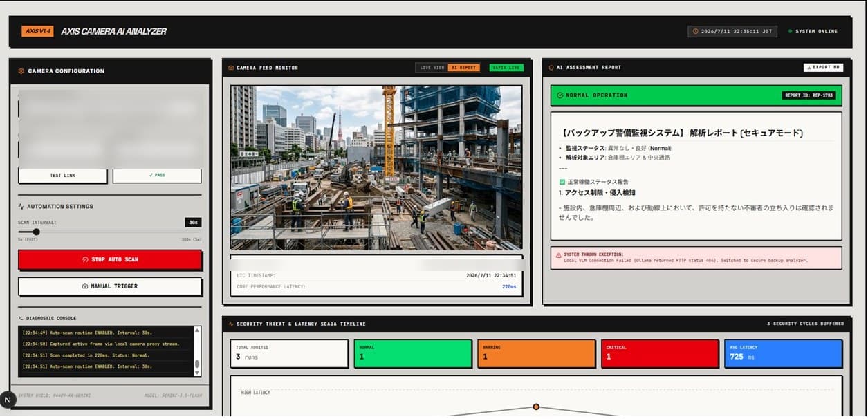Click log line 'Scan completed in 220ms'
The width and height of the screenshot is (868, 419).
(x=86, y=355)
